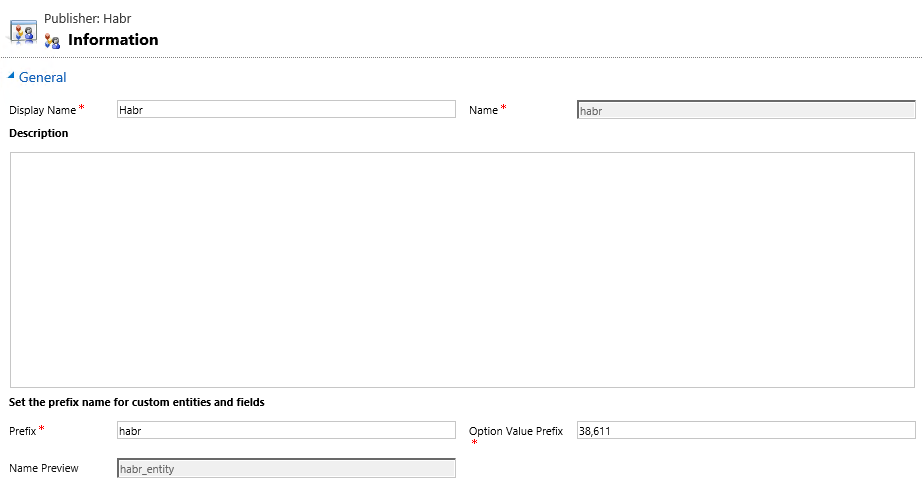Click the Prefix input field
This screenshot has width=923, height=491.
[x=286, y=430]
